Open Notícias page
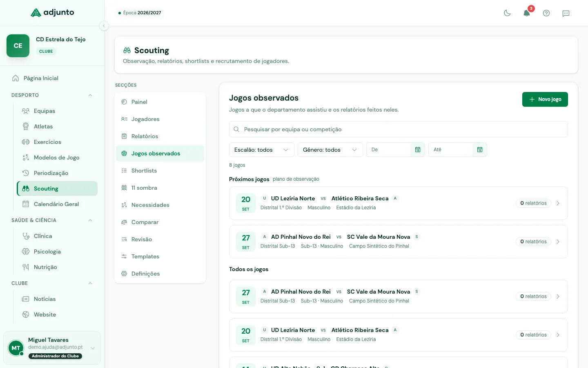588x368 pixels. click(57, 299)
